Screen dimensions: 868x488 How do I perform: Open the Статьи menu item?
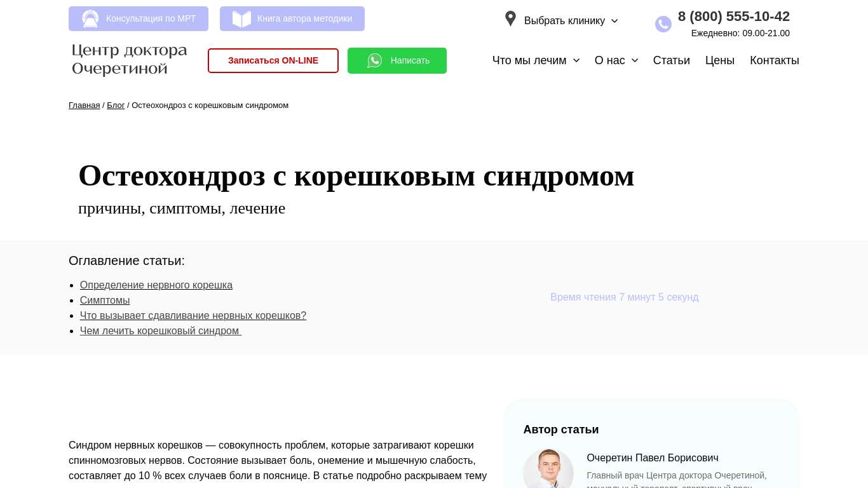click(671, 60)
